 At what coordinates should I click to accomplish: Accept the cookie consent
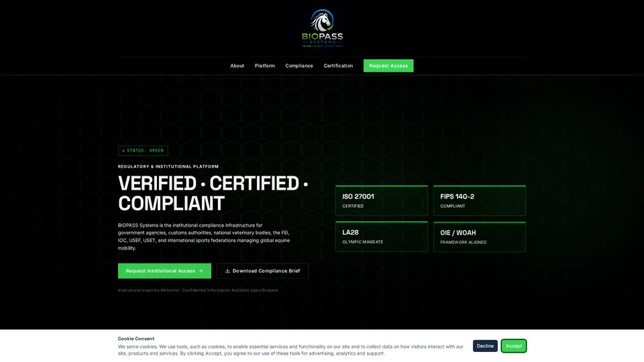[x=513, y=346]
